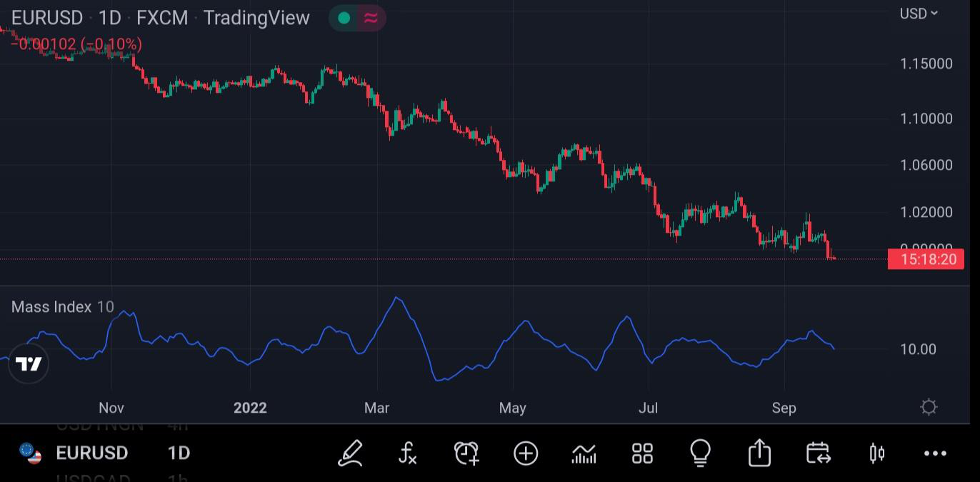Select the pencil drawing tools icon

coord(350,453)
